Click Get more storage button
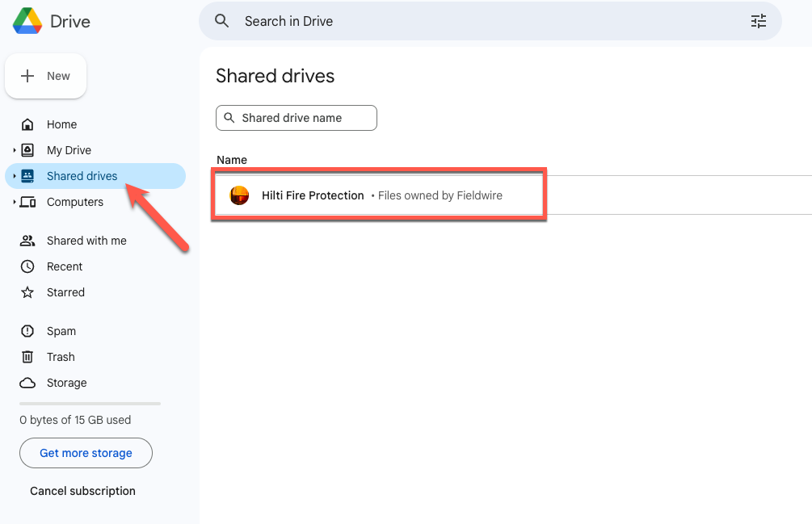Screen dimensions: 812x524 click(86, 453)
